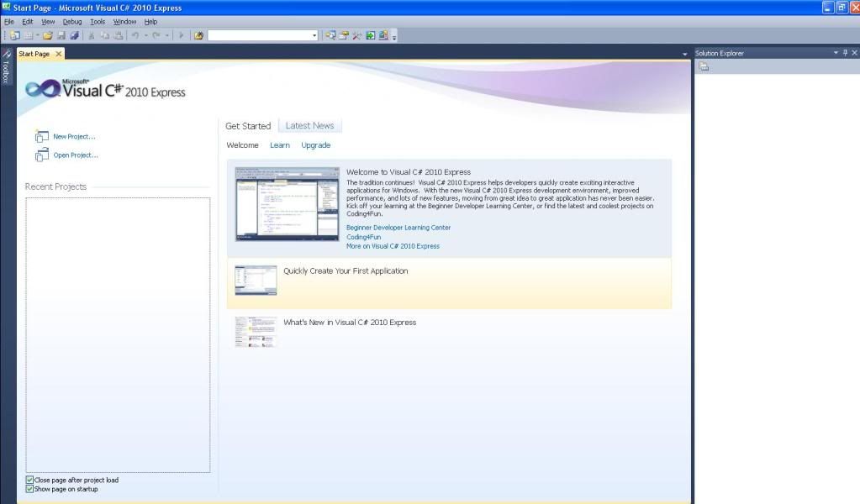This screenshot has height=504, width=860.
Task: Open Solution Explorer from the toolbar icon
Action: [x=330, y=35]
